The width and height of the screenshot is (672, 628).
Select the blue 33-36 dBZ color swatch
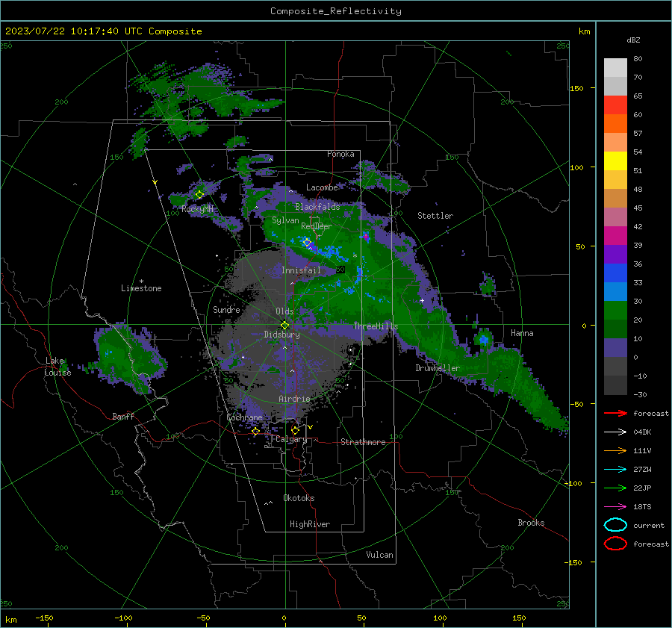[615, 273]
